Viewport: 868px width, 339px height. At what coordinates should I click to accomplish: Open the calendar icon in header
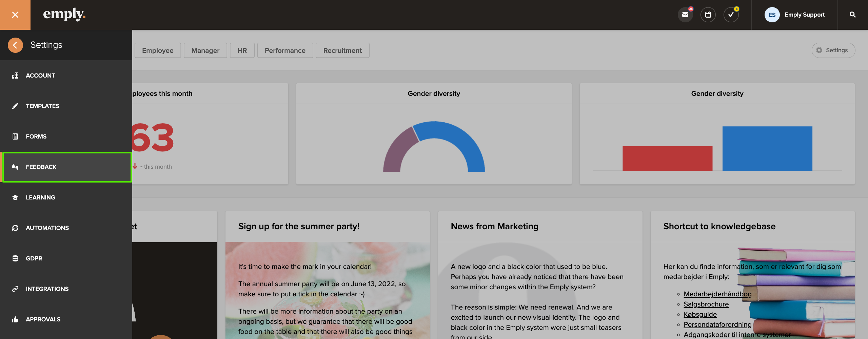point(708,15)
